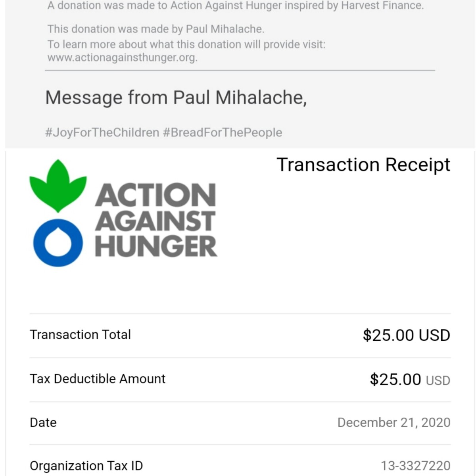Click the Message from Paul Mihalache heading
The image size is (476, 476).
[176, 98]
